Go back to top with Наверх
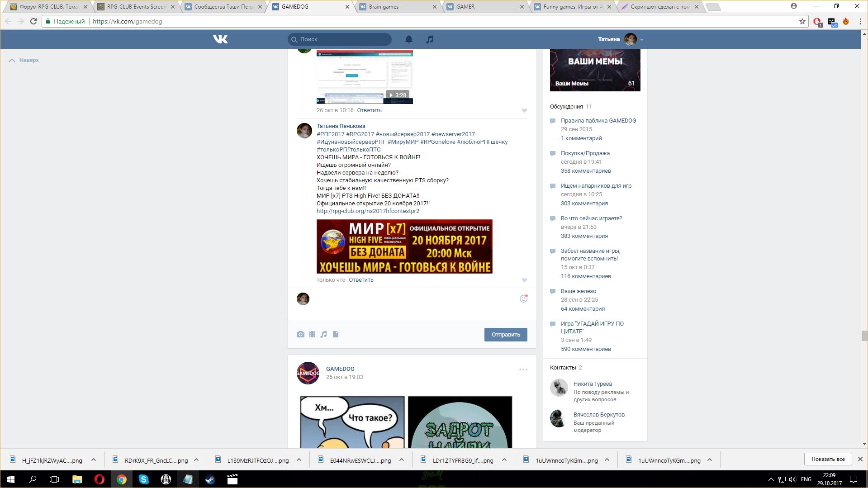This screenshot has height=488, width=868. pos(24,60)
